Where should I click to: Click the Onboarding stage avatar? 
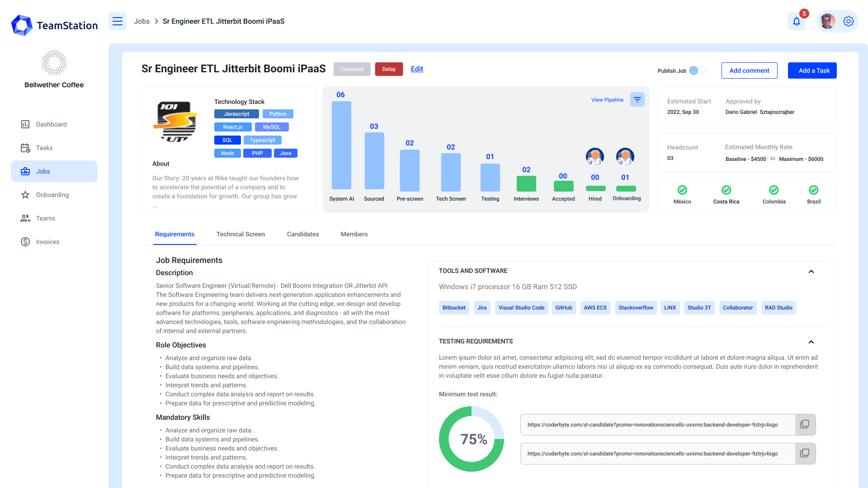(x=625, y=157)
